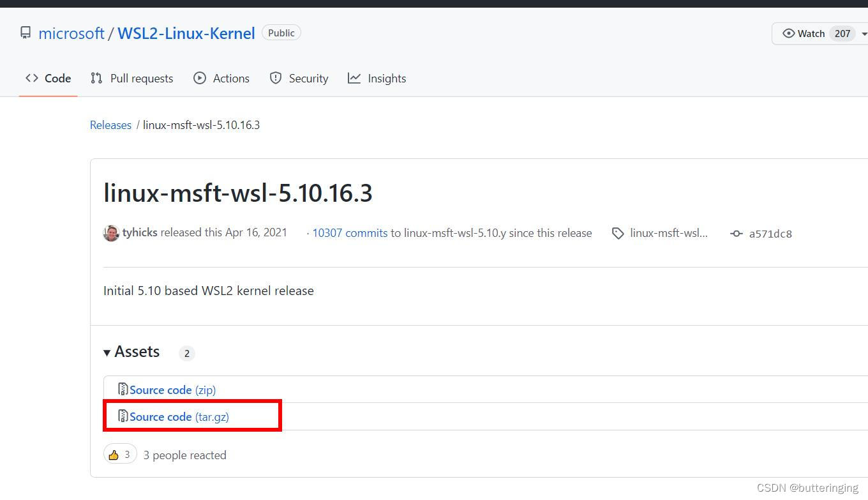Click the 'released this Apr 16, 2021' date
Image resolution: width=868 pixels, height=500 pixels.
click(224, 232)
